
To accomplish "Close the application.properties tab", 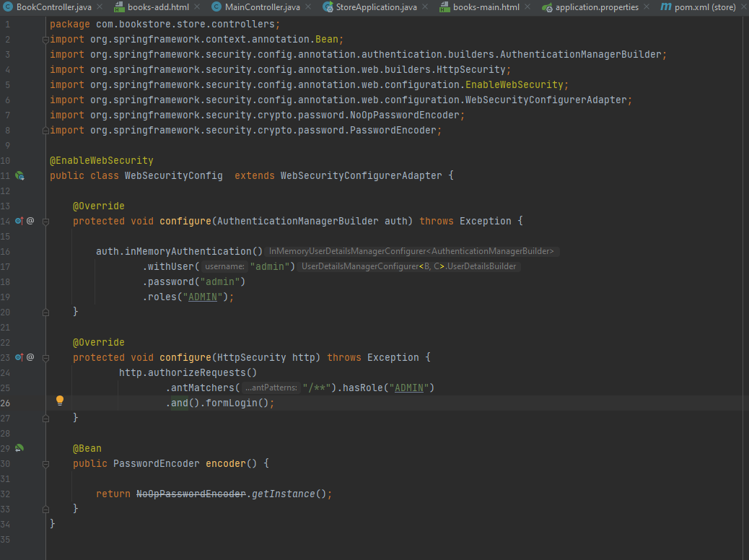I will point(647,7).
